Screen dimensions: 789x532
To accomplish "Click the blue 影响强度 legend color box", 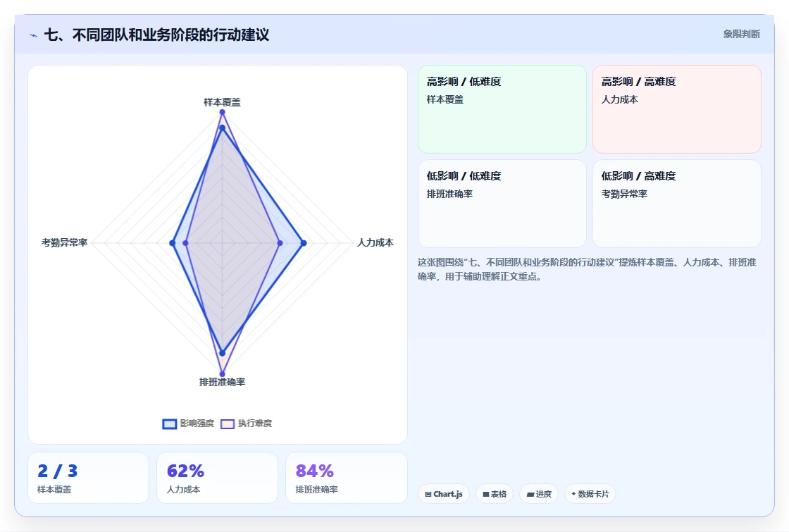I will [170, 423].
